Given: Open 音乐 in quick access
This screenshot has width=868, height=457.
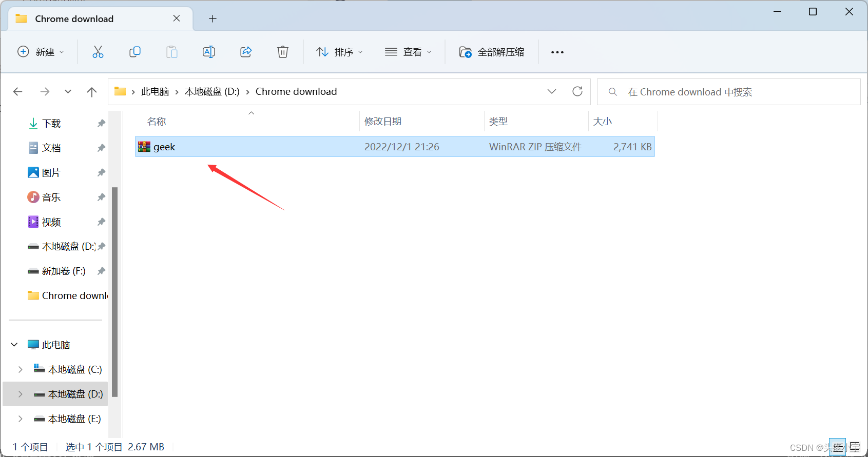Looking at the screenshot, I should pos(51,197).
